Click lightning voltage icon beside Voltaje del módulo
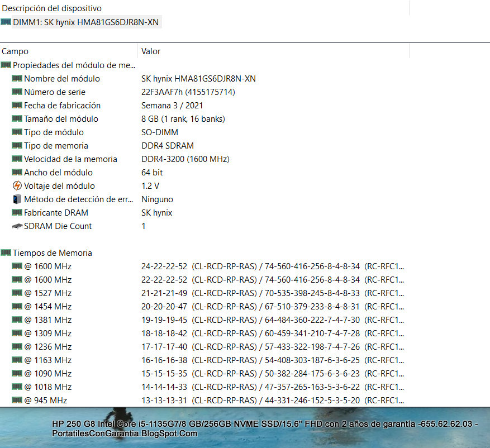The height and width of the screenshot is (448, 490). click(x=17, y=185)
